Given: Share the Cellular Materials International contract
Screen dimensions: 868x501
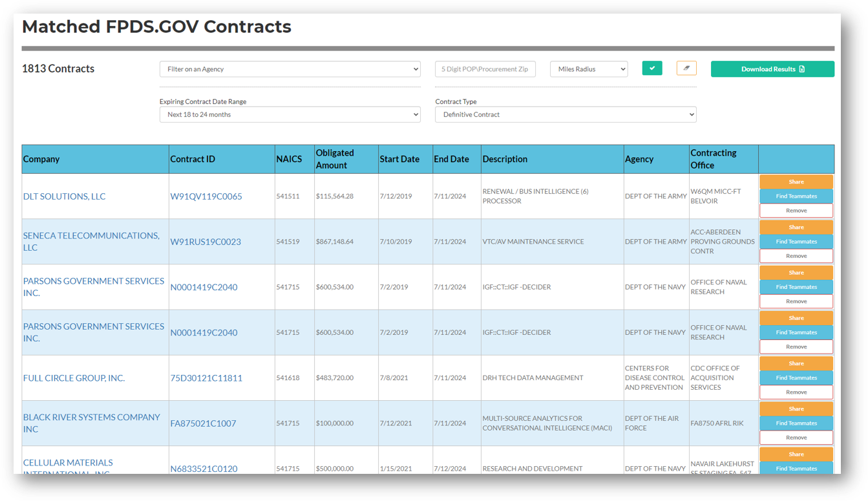Looking at the screenshot, I should pos(796,454).
